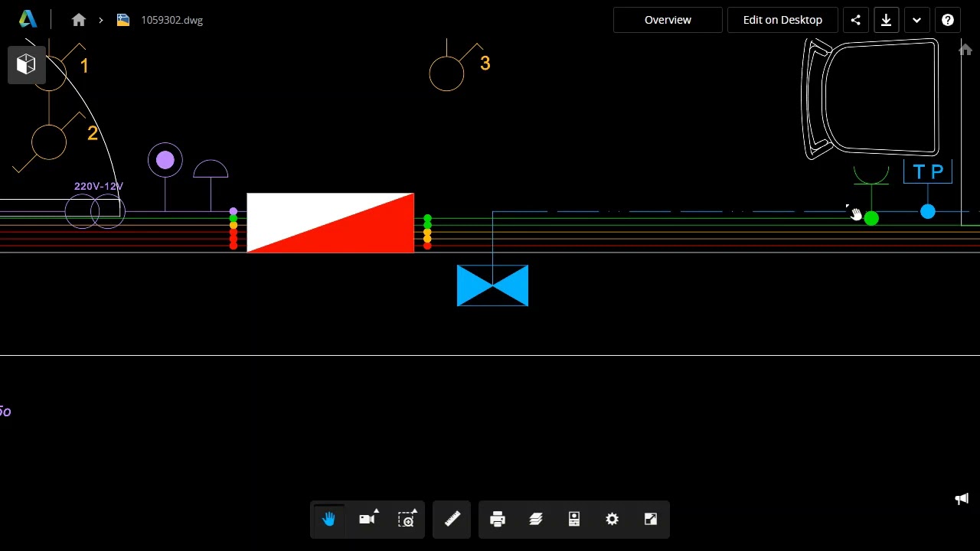Select the Pan hand tool

(329, 520)
